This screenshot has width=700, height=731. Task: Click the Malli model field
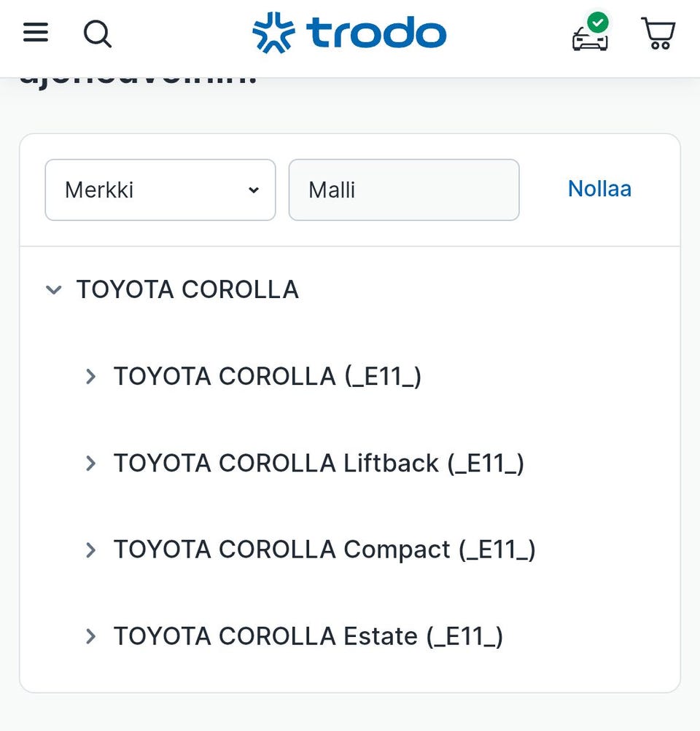[404, 190]
